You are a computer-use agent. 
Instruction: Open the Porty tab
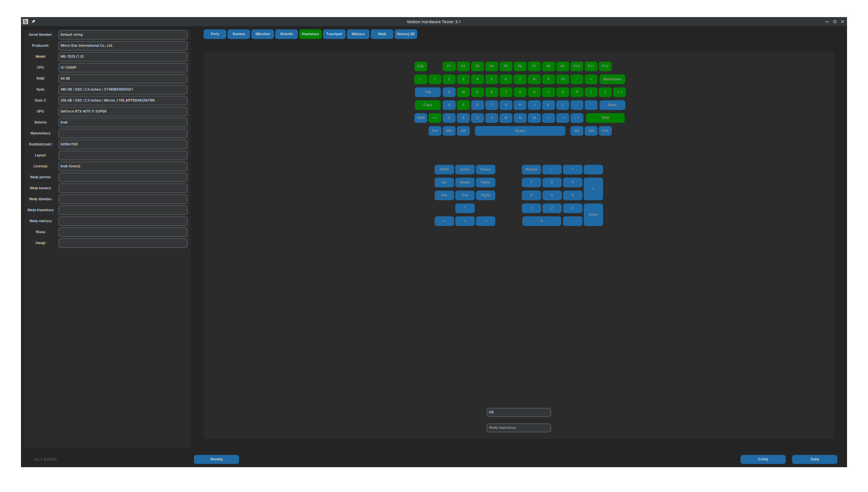point(215,34)
